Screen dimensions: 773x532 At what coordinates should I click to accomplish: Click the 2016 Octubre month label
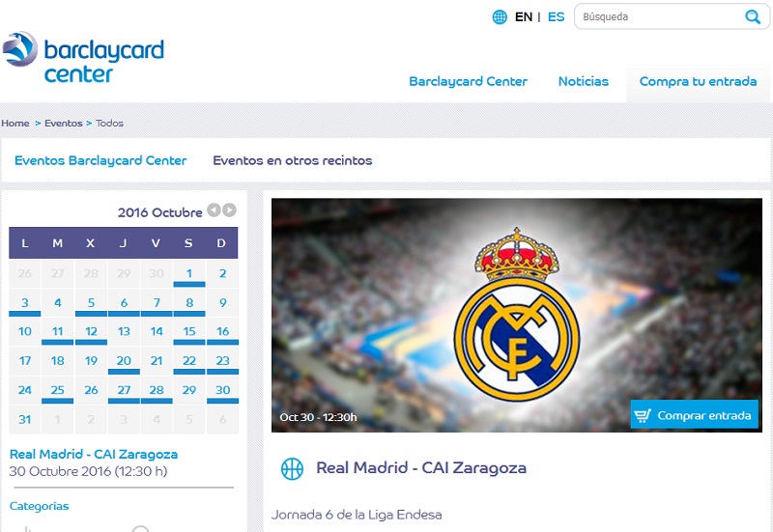point(159,212)
